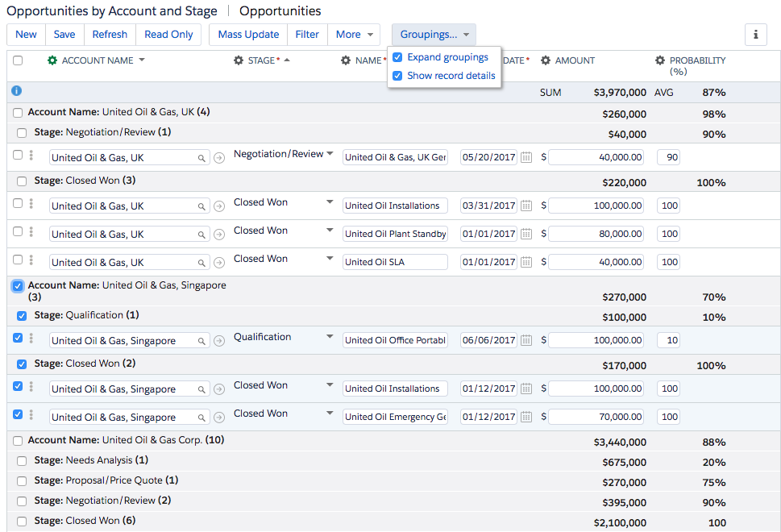This screenshot has width=781, height=532.
Task: Open row actions for UK United Oil Installations row
Action: (x=31, y=203)
